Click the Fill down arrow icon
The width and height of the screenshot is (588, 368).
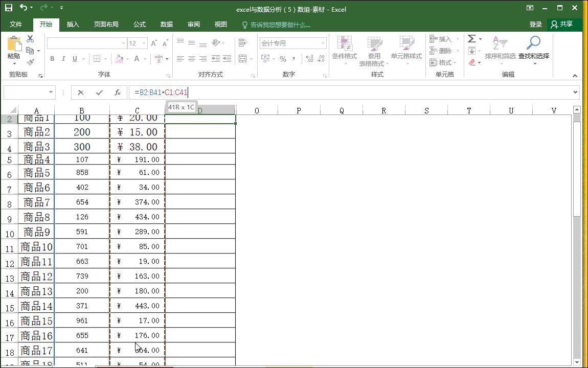(x=472, y=51)
